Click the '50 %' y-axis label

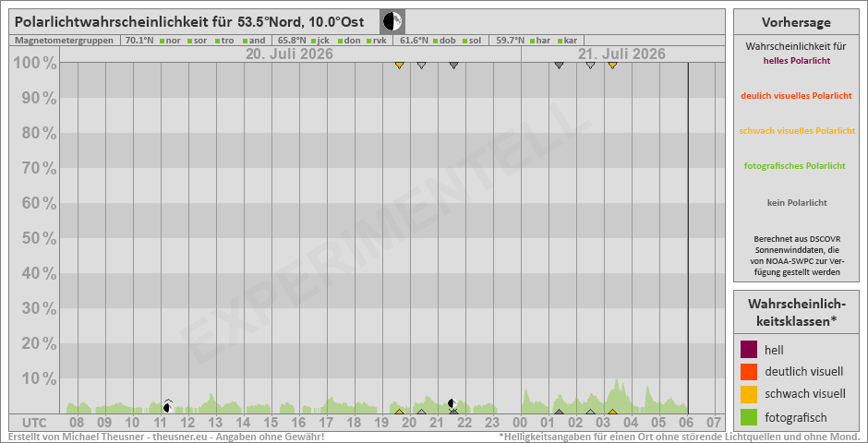click(x=40, y=238)
